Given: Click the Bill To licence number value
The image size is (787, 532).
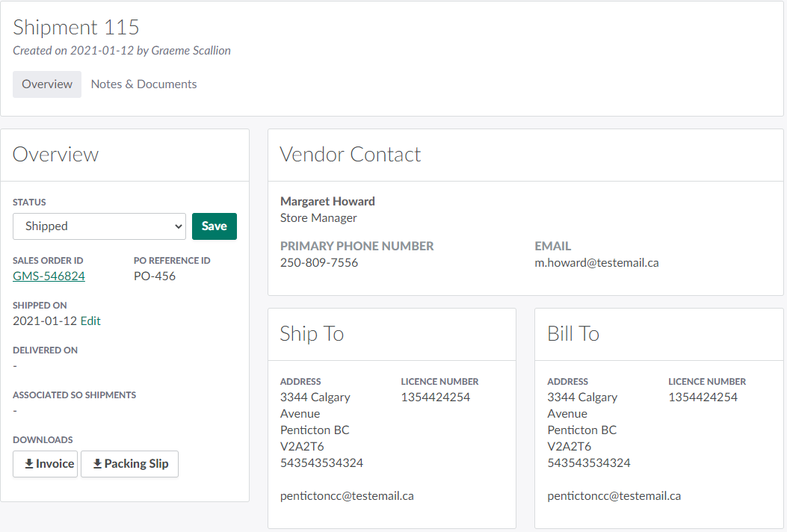Looking at the screenshot, I should [x=703, y=398].
